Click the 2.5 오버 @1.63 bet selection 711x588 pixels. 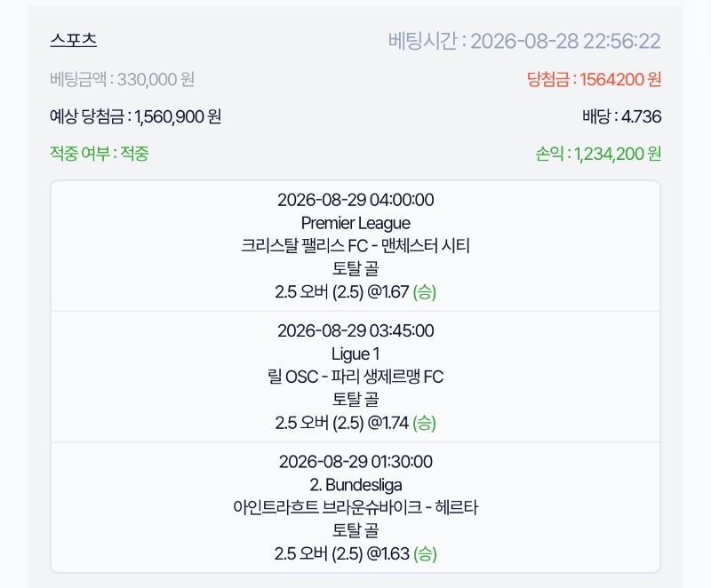[x=342, y=553]
